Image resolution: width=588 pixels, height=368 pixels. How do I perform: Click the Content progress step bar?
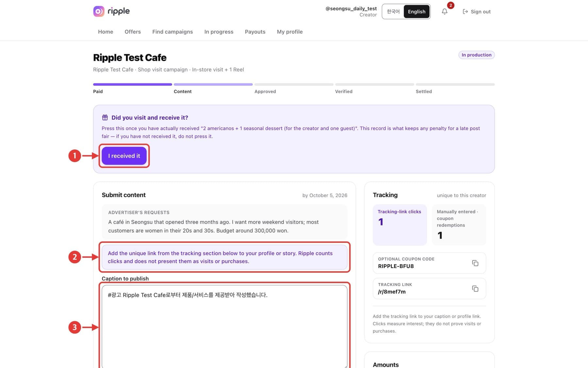[213, 84]
